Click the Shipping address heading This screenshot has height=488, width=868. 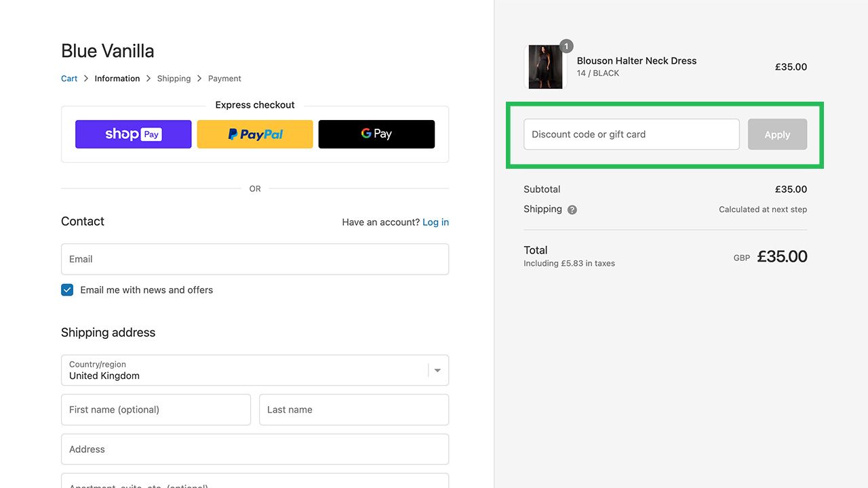(x=108, y=333)
